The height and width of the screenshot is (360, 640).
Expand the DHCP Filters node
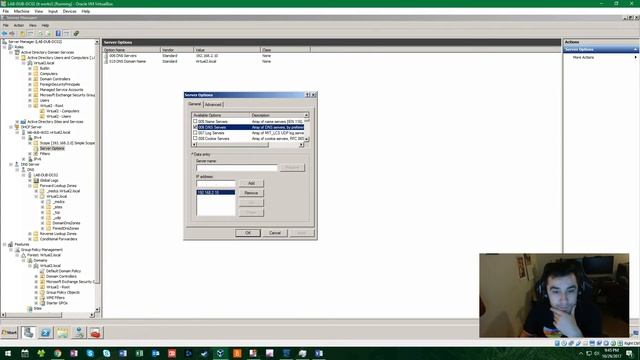coord(30,153)
